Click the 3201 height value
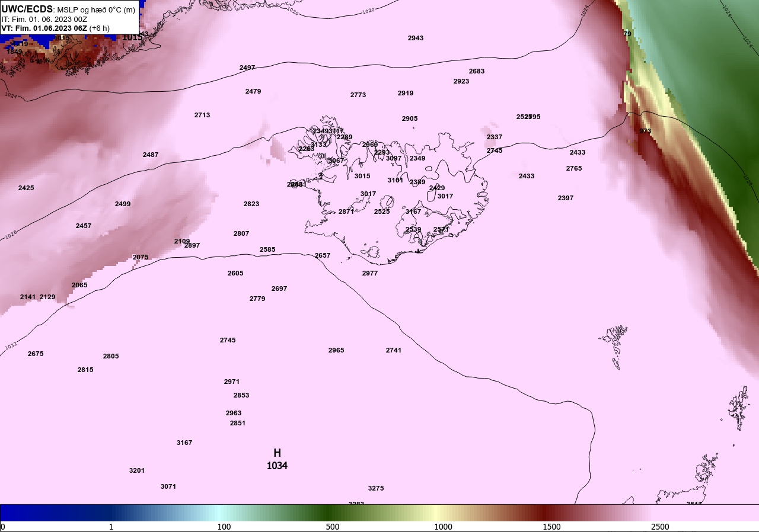Screen dimensions: 759x532 point(137,470)
